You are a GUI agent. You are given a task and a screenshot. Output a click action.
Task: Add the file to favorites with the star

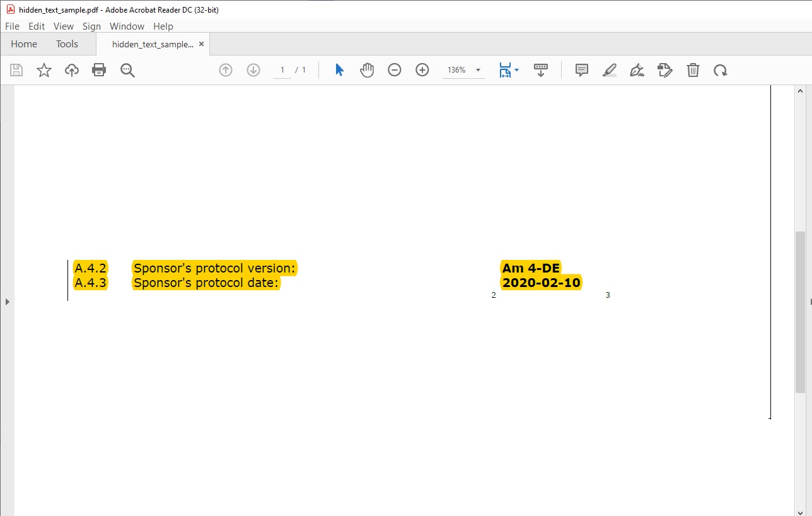coord(44,69)
